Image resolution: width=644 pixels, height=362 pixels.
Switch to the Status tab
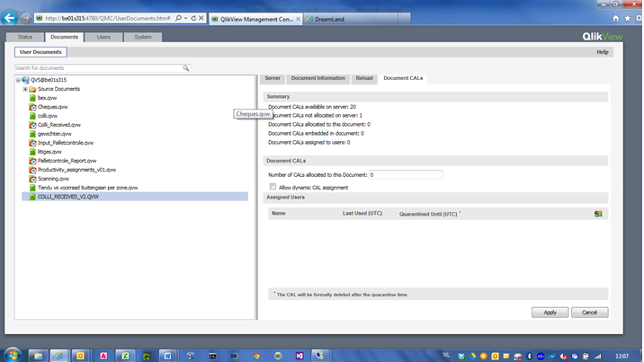25,37
